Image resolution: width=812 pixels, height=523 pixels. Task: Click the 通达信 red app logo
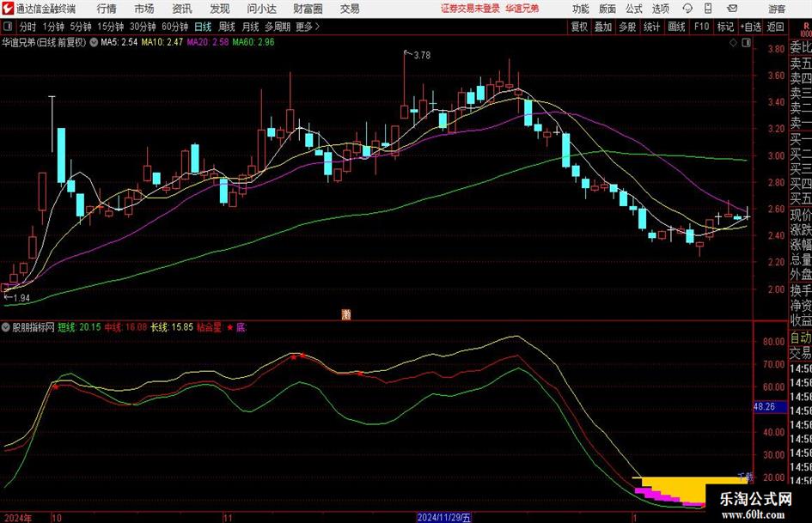pos(7,9)
